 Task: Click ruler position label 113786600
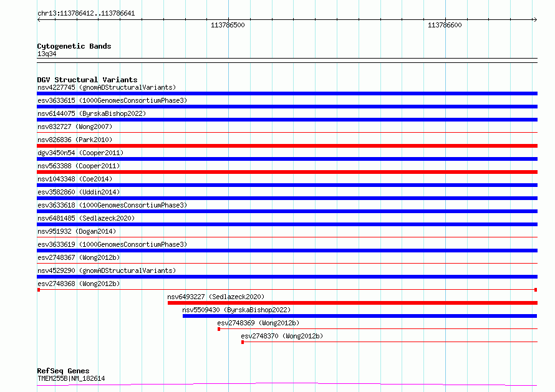445,25
